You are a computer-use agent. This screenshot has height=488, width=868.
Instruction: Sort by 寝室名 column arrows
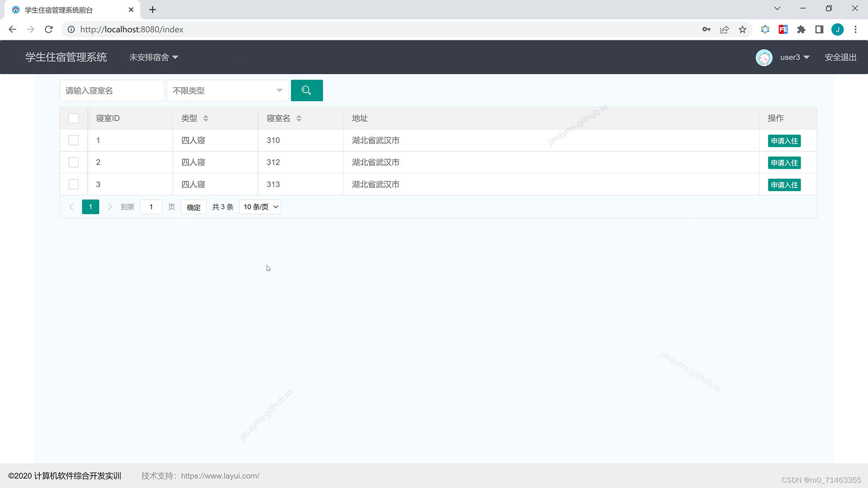tap(299, 118)
